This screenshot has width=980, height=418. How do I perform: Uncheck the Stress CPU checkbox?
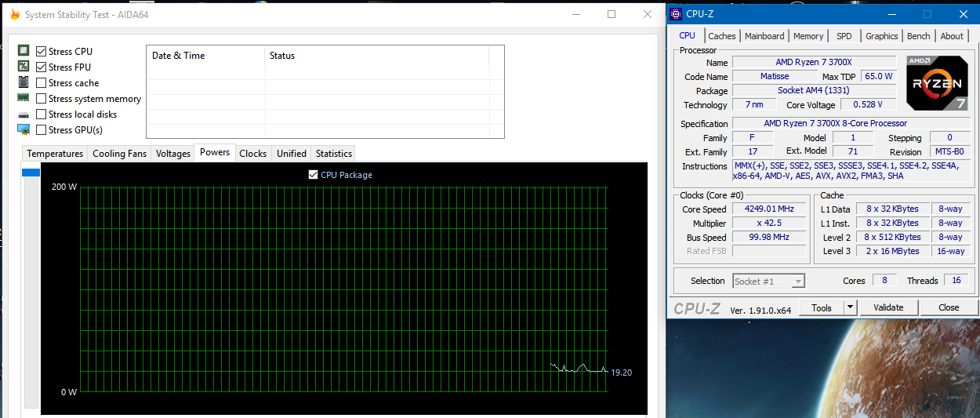coord(42,51)
